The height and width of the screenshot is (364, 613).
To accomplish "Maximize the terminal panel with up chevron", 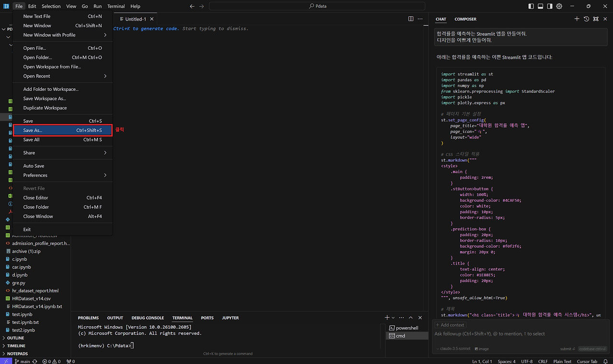I will 410,318.
